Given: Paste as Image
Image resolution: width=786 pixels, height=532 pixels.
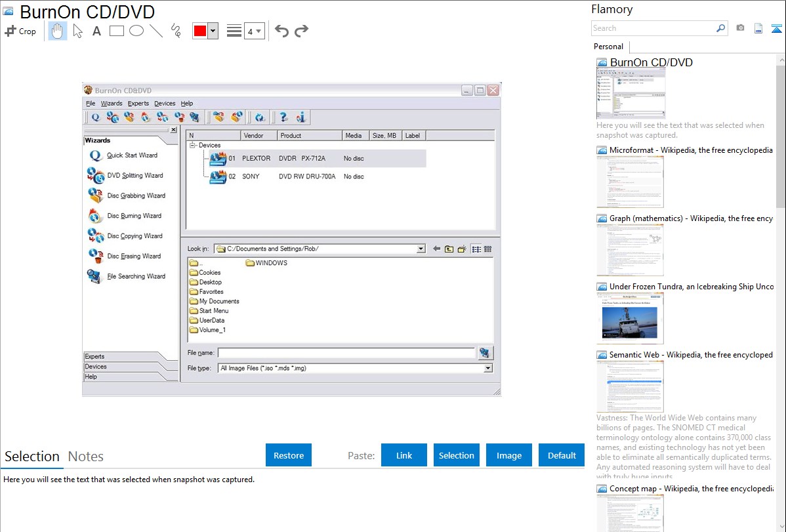Looking at the screenshot, I should pos(508,455).
